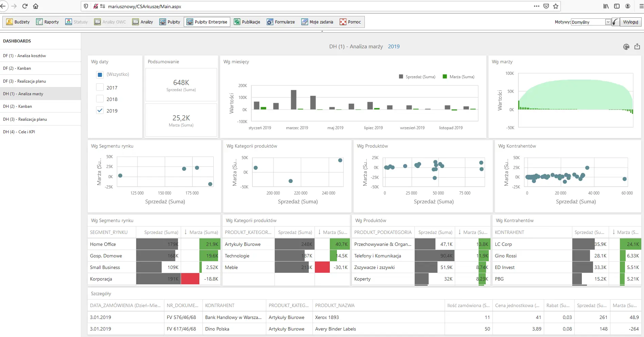Sort Segment table by Marża (Suma) header
Viewport: 644px width, 337px height.
[x=201, y=232]
